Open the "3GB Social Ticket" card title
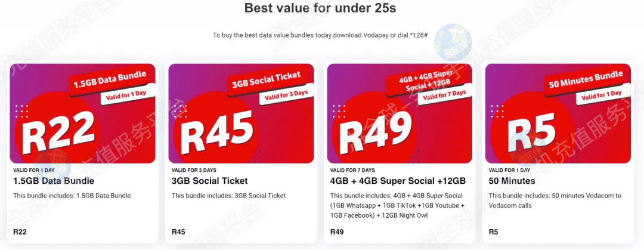The height and width of the screenshot is (250, 644). (x=209, y=181)
